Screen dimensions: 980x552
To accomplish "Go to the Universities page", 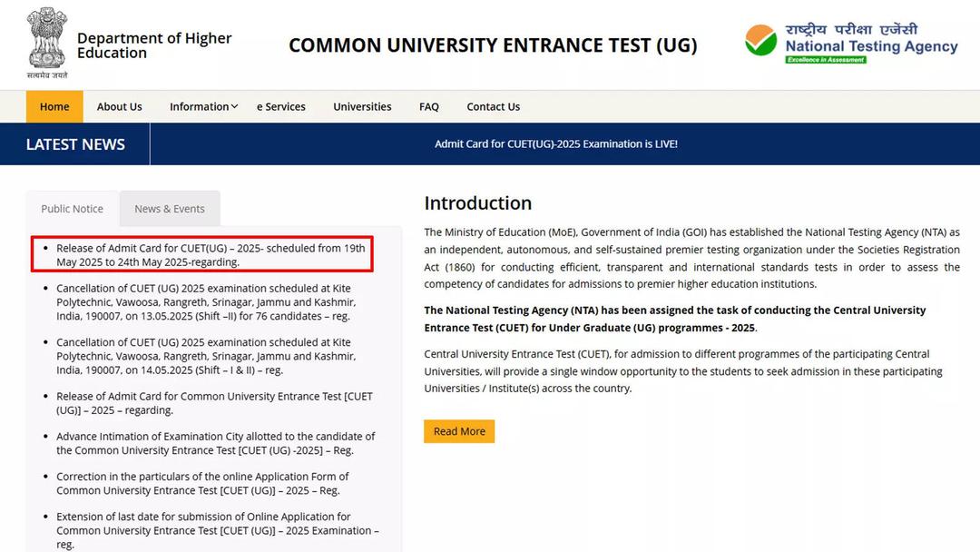I will pos(362,106).
